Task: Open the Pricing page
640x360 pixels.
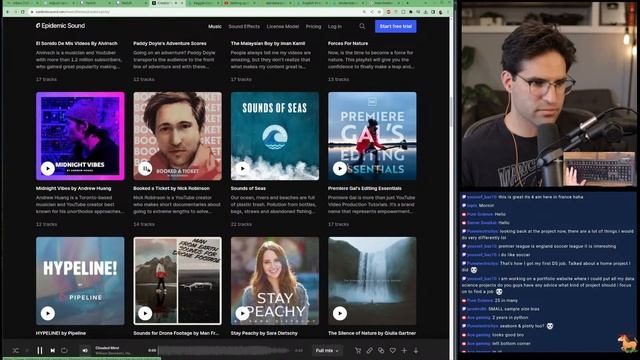Action: point(313,26)
